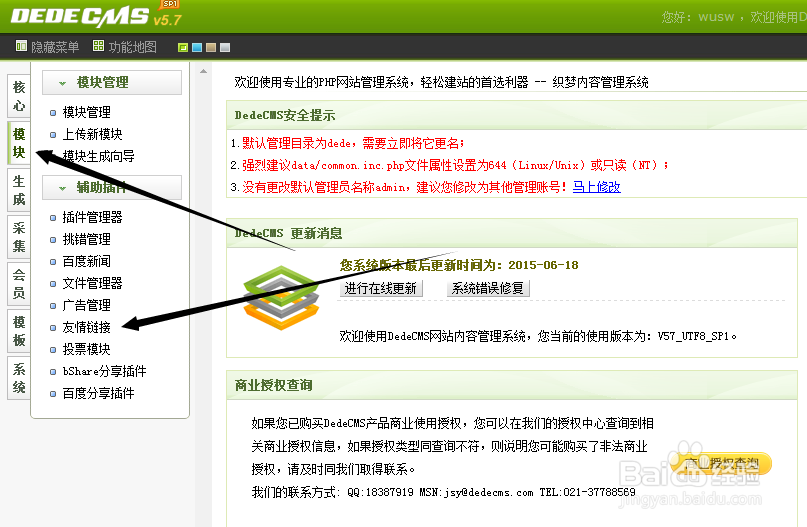Open 百度新闻 menu item
807x527 pixels.
[86, 261]
